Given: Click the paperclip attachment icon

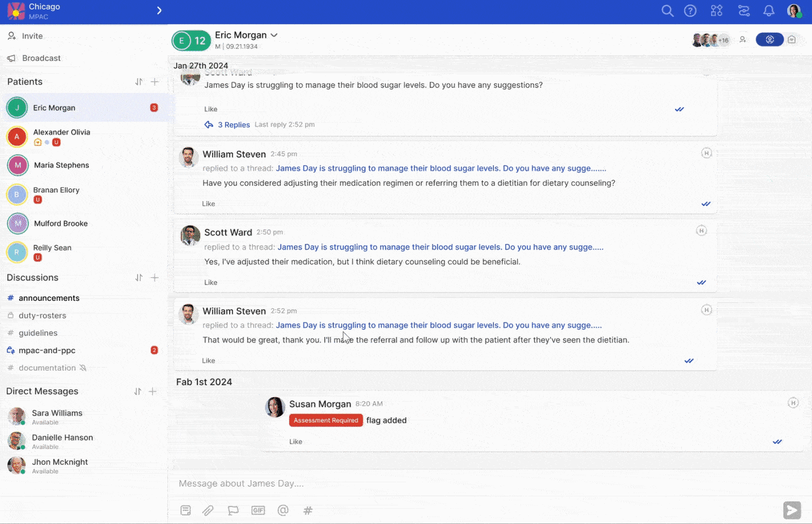Looking at the screenshot, I should click(x=208, y=510).
